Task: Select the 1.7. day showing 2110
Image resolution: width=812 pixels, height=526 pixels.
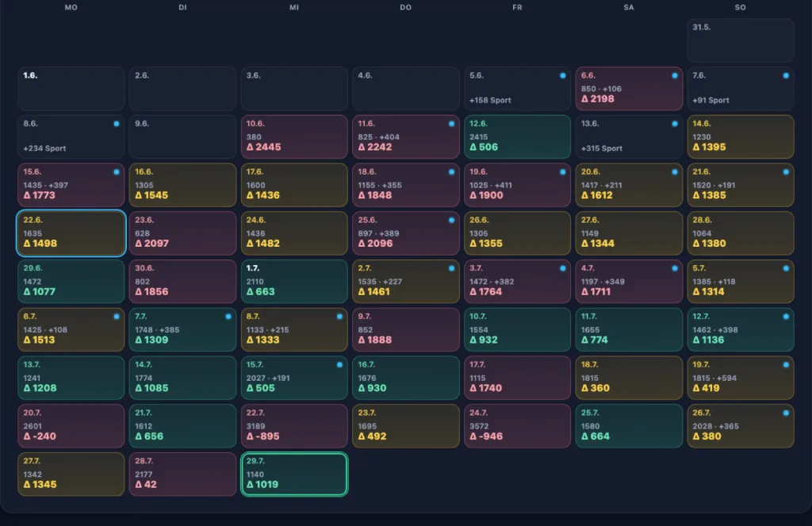Action: click(x=294, y=282)
